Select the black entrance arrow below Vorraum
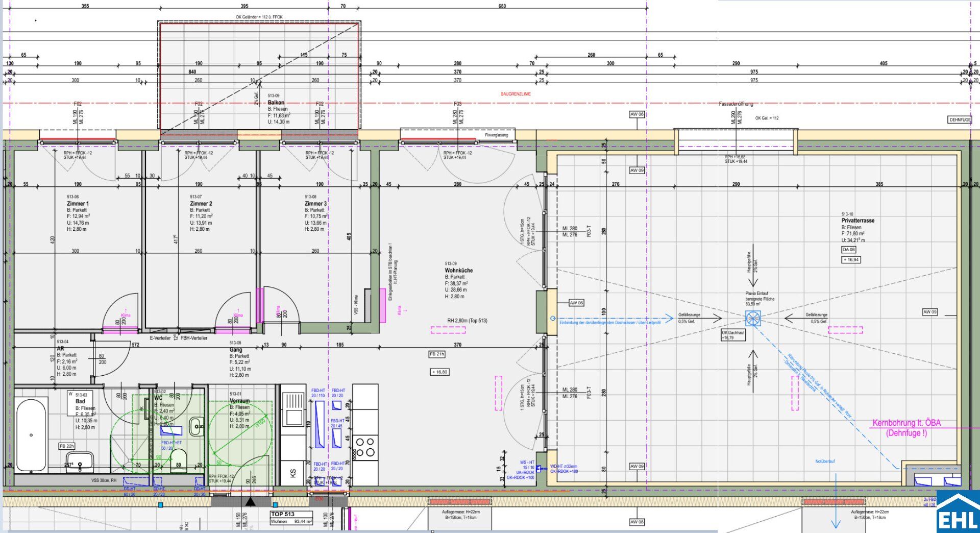 [250, 502]
